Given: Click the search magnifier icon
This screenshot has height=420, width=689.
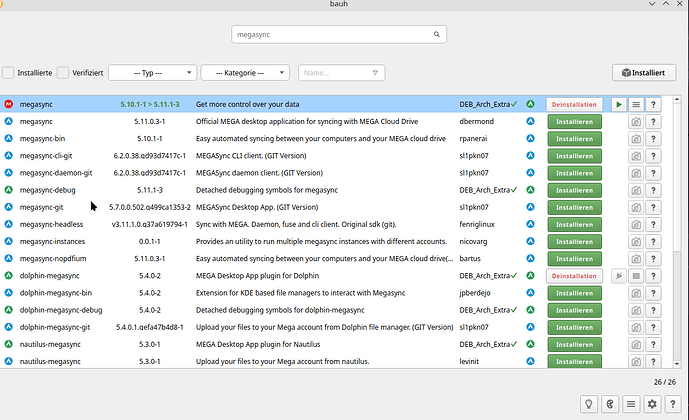Looking at the screenshot, I should pyautogui.click(x=436, y=34).
